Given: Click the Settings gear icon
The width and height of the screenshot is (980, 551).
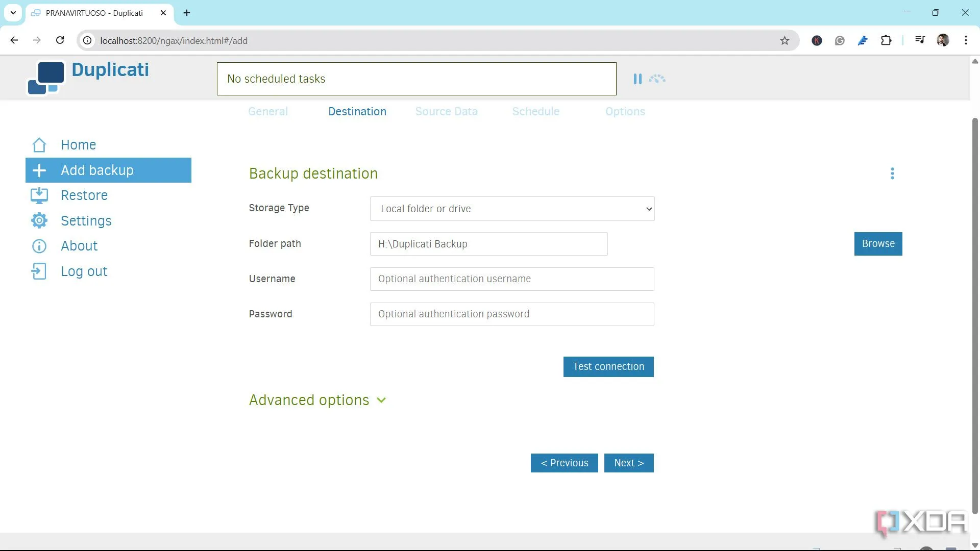Looking at the screenshot, I should [39, 220].
